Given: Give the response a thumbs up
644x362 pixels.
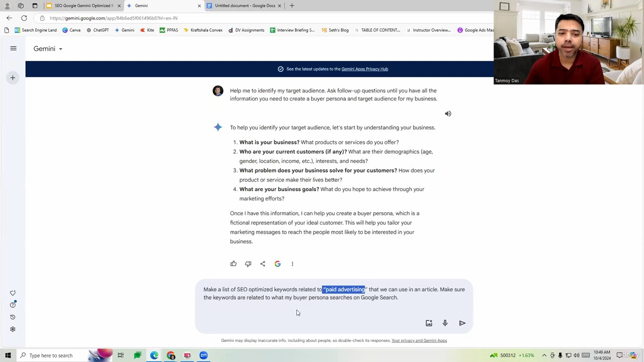Looking at the screenshot, I should [233, 264].
